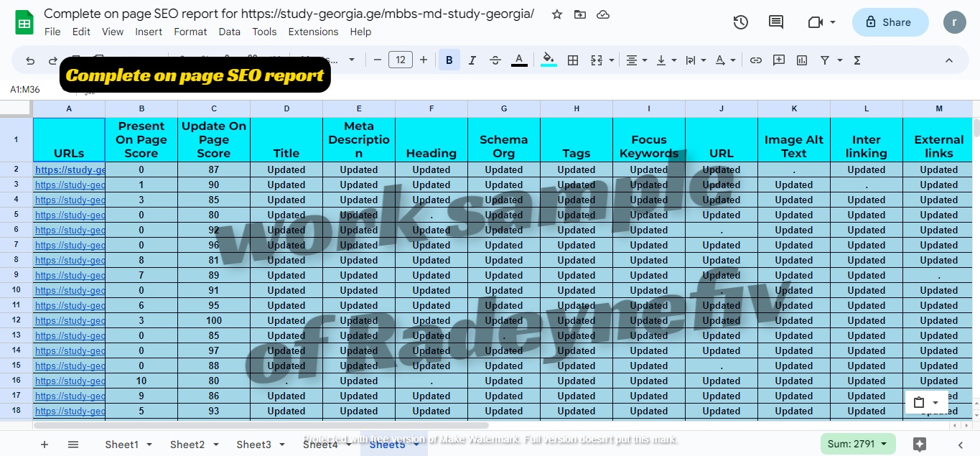The image size is (980, 456).
Task: Select the strikethrough icon
Action: click(495, 60)
